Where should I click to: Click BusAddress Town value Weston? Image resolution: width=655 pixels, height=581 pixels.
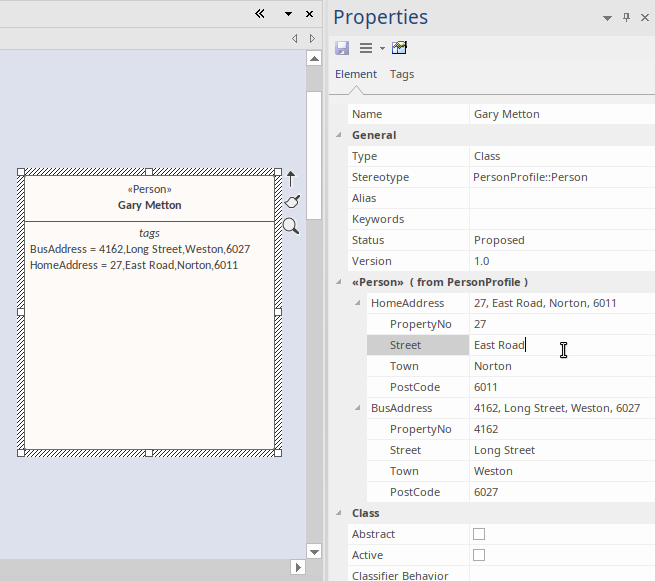pyautogui.click(x=562, y=471)
